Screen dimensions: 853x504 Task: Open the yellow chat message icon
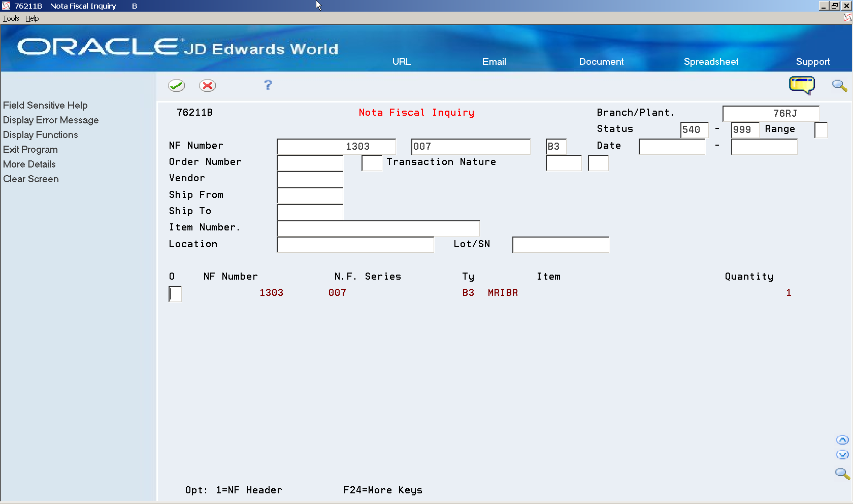[x=802, y=85]
